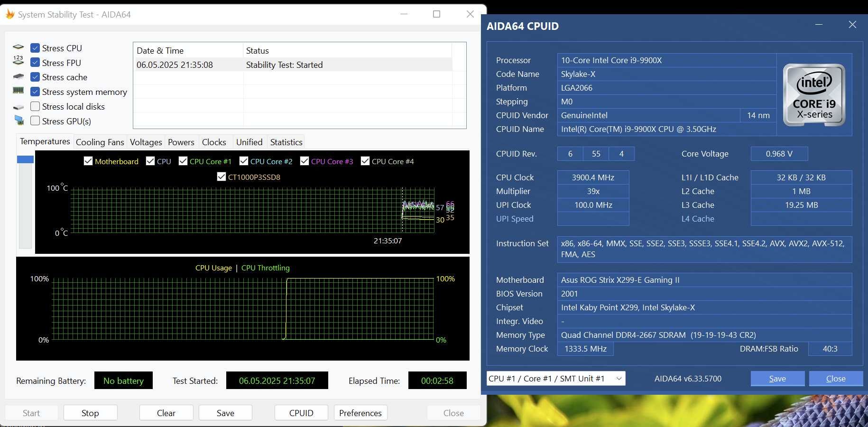Click the Test Started timestamp field
The image size is (868, 427).
277,381
